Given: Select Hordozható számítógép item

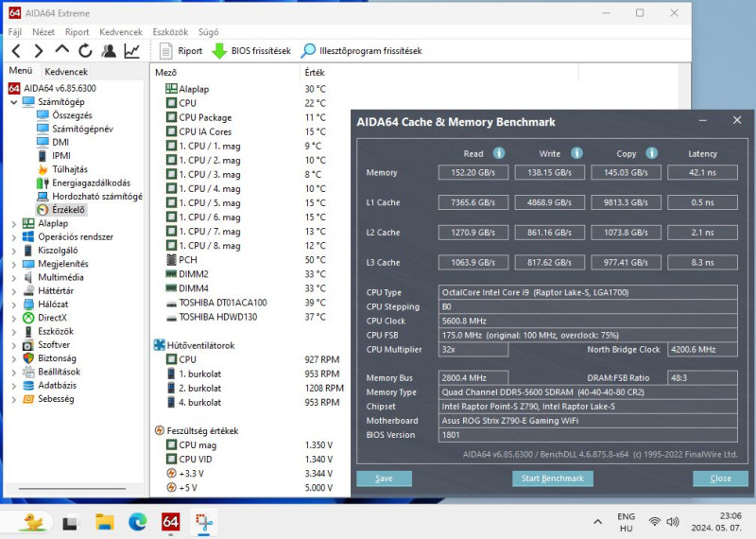Looking at the screenshot, I should point(90,196).
